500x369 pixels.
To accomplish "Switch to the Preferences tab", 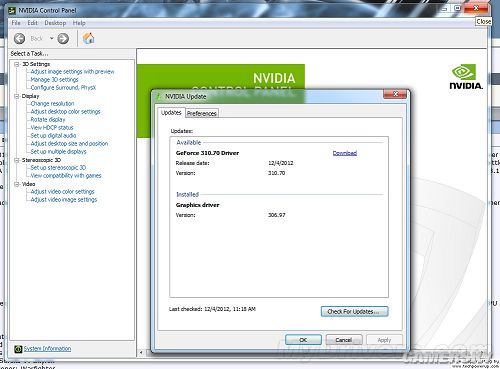I will point(202,113).
